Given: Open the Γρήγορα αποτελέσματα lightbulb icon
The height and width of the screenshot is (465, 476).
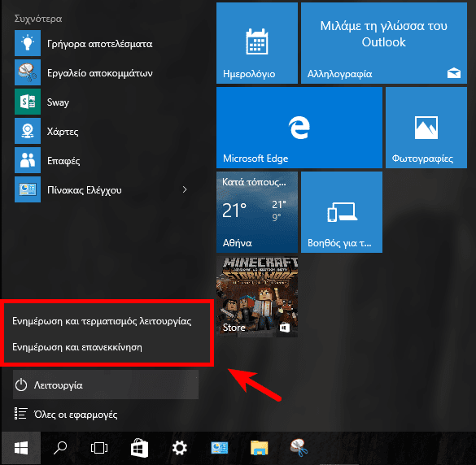Looking at the screenshot, I should coord(28,43).
